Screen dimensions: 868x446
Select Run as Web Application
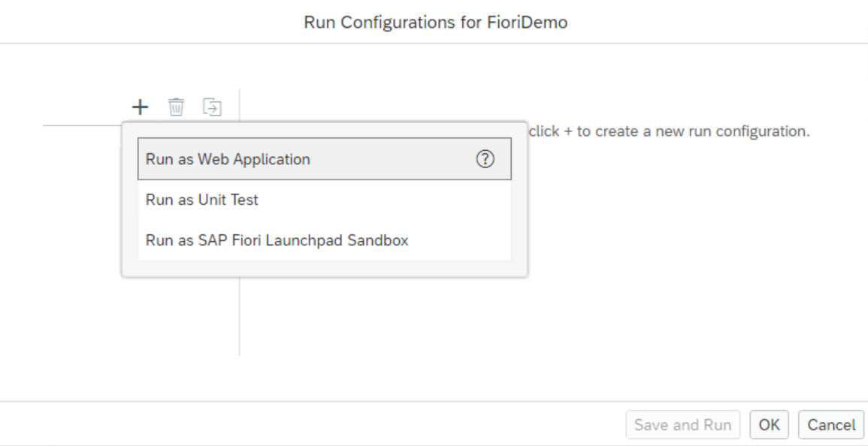click(228, 159)
